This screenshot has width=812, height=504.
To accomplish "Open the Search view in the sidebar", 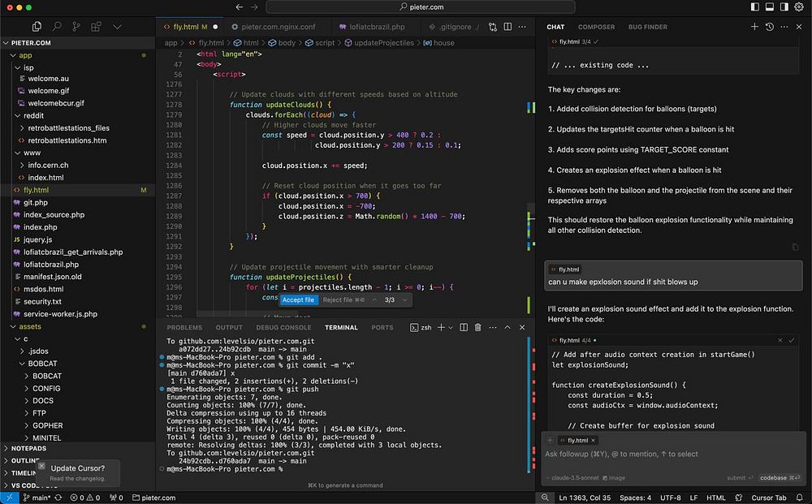I will tap(58, 27).
